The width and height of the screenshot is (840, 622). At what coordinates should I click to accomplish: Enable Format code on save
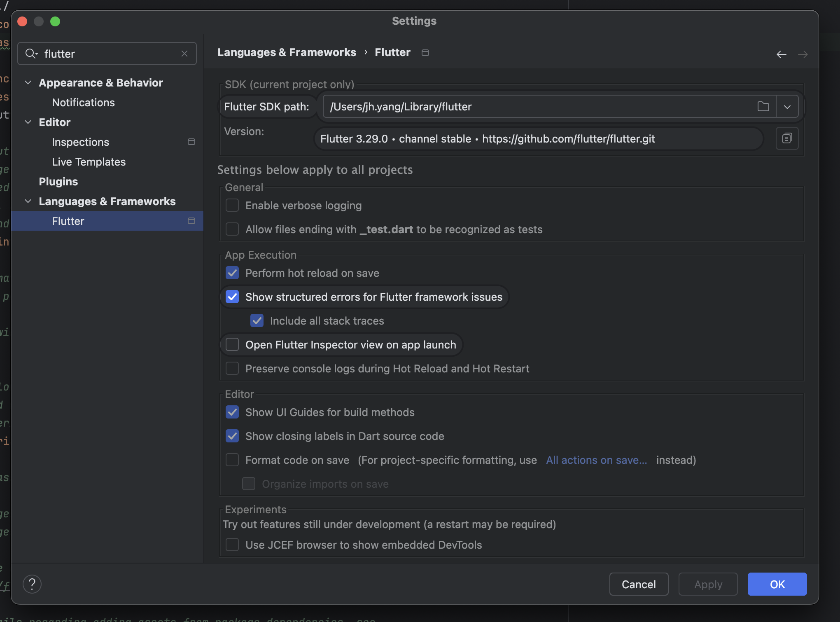click(232, 460)
